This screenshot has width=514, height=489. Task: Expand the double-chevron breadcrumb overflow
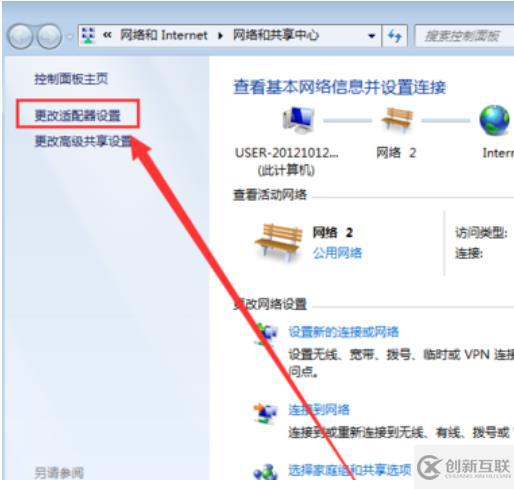(107, 35)
